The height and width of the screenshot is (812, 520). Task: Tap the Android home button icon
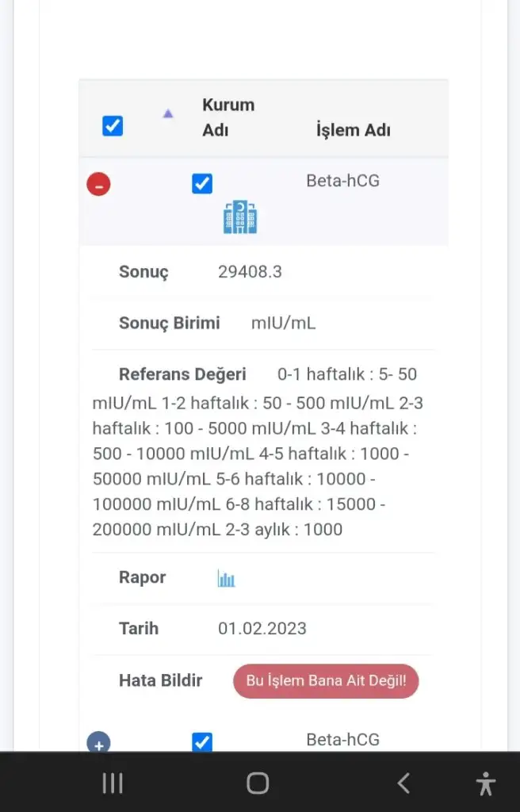point(258,783)
